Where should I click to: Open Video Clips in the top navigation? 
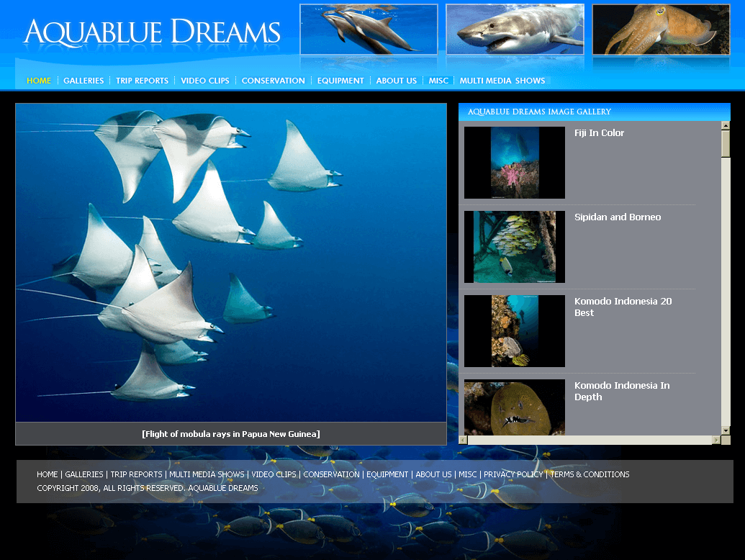coord(205,81)
